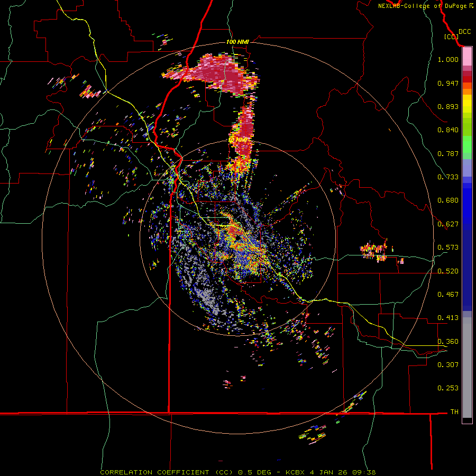Pick the bright green segment of the color bar
The image size is (476, 476).
click(467, 144)
